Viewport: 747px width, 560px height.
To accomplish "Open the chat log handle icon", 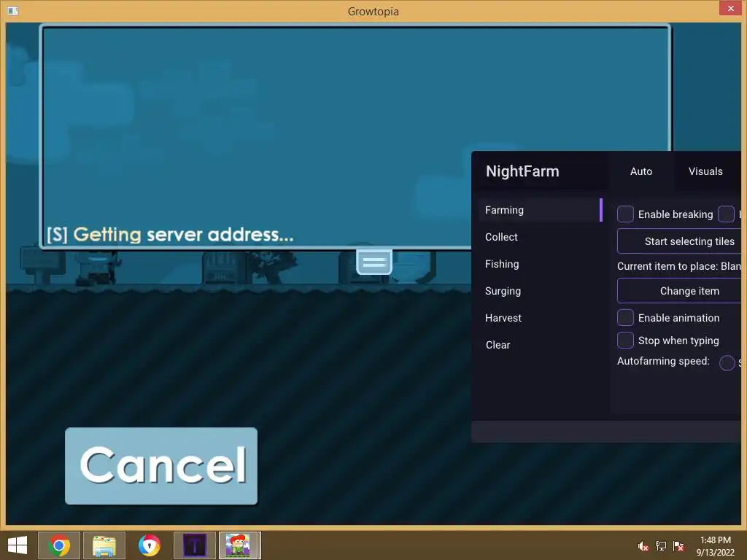I will point(374,262).
